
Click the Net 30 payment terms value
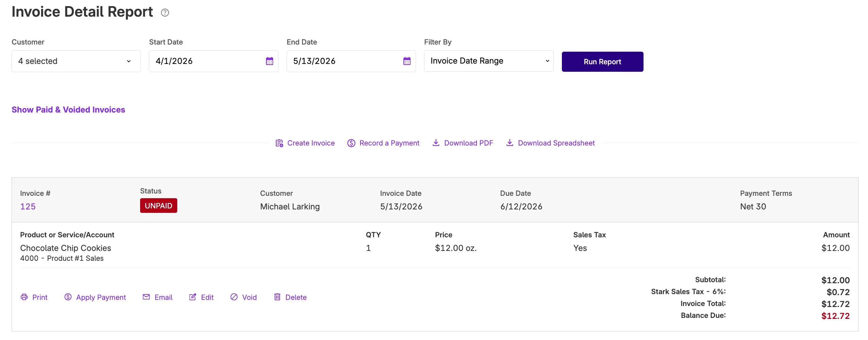pos(753,207)
